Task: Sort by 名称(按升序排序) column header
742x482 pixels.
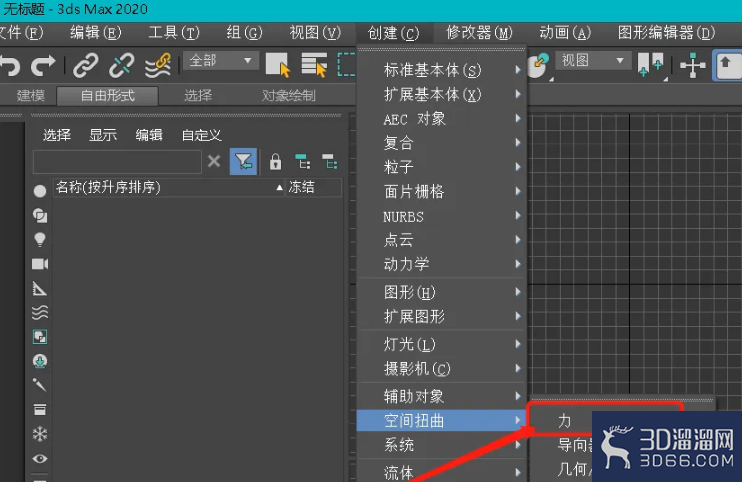Action: [169, 187]
